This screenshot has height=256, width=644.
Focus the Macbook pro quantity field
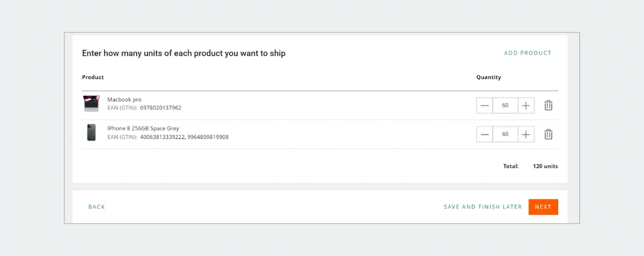(506, 106)
